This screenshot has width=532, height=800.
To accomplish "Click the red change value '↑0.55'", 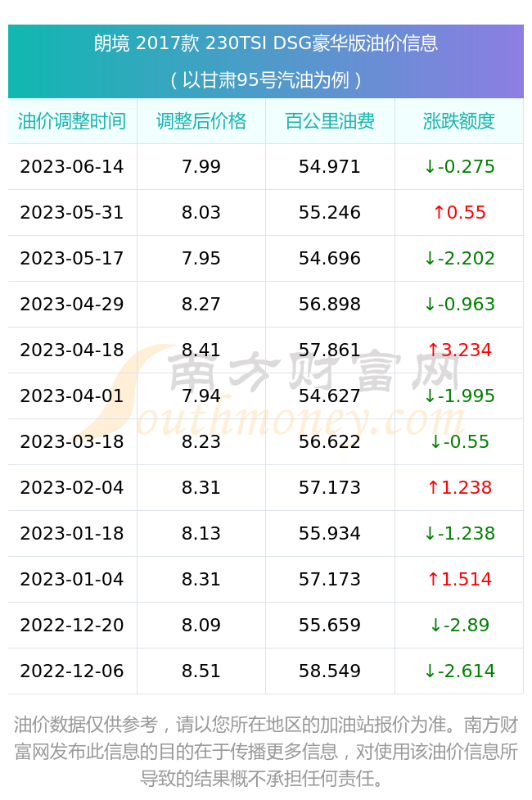I will pos(459,213).
